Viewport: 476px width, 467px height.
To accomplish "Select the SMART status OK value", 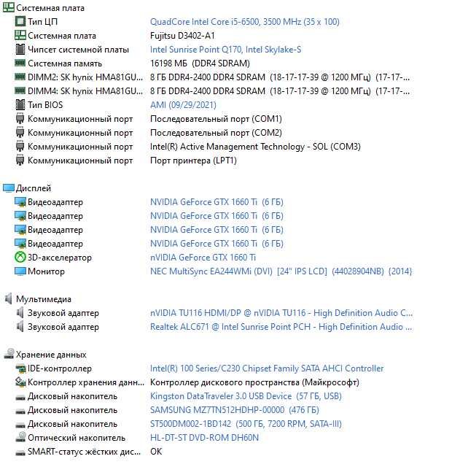I will click(156, 452).
